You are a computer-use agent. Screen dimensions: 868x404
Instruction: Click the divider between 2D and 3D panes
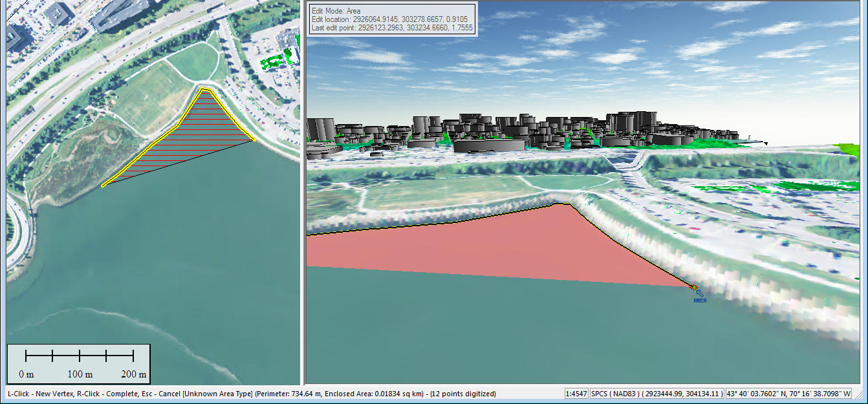coord(303,194)
